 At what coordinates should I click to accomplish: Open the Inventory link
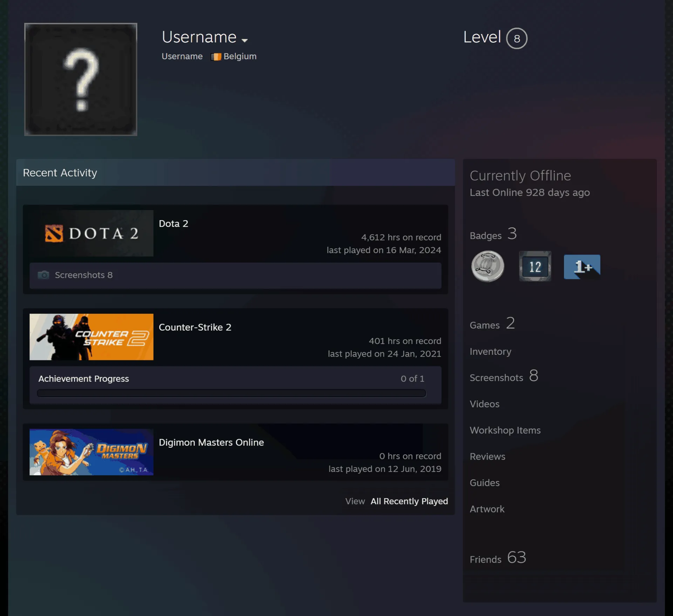coord(490,351)
